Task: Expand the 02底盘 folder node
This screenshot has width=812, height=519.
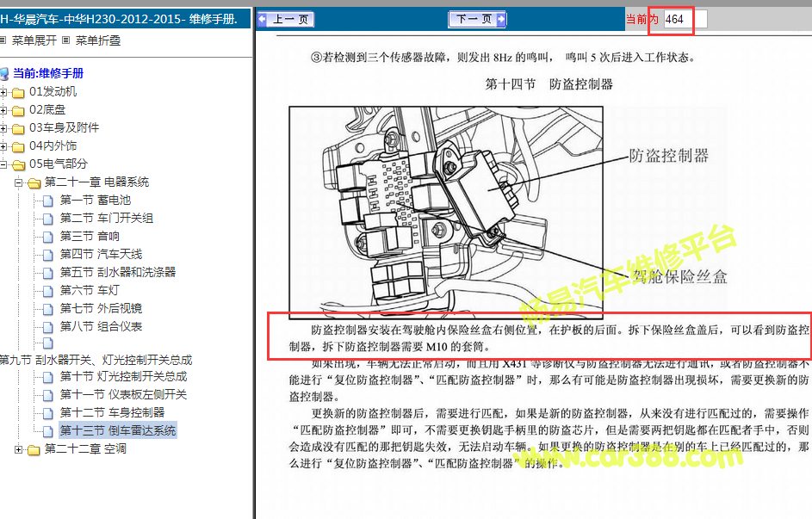Action: coord(3,111)
